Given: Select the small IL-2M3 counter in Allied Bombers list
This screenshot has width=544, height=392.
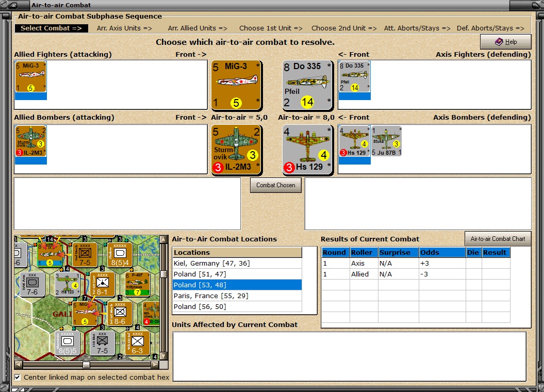Looking at the screenshot, I should 30,141.
